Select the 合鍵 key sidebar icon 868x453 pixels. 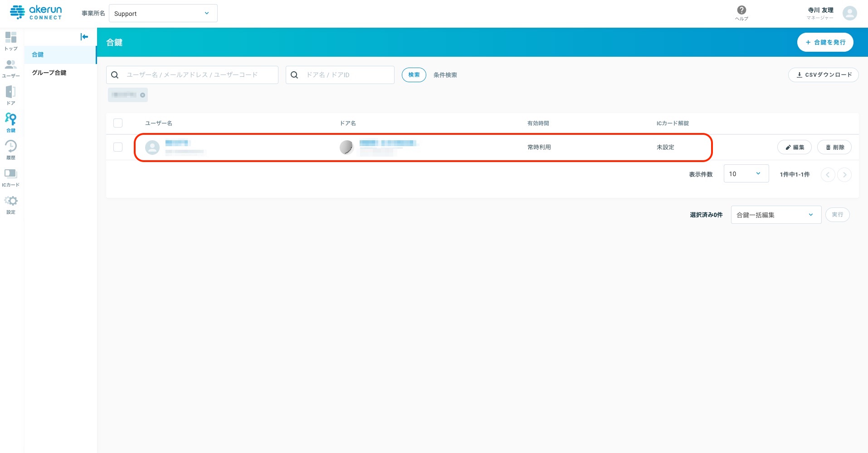click(x=11, y=123)
